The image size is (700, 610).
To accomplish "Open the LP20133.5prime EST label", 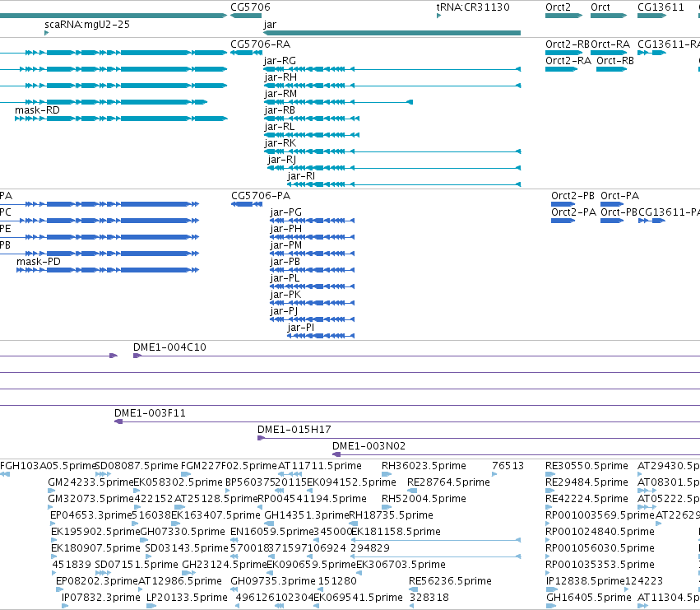I will coord(187,598).
